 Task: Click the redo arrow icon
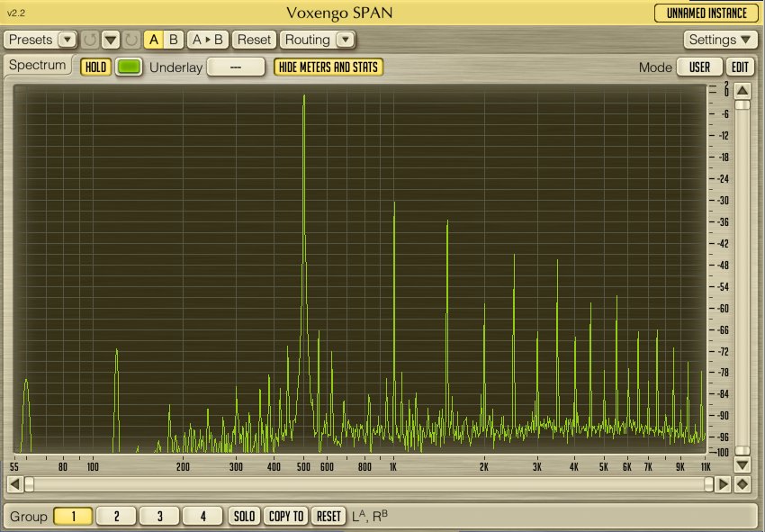pyautogui.click(x=131, y=40)
